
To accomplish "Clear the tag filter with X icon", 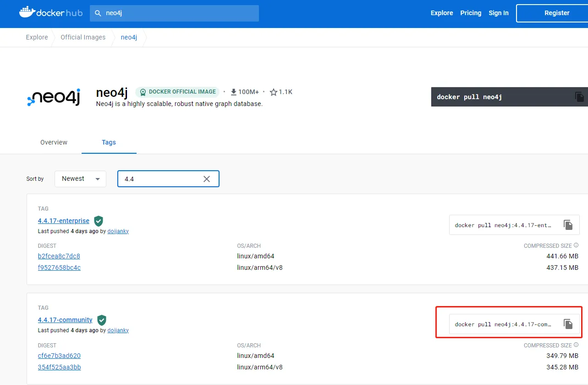I will click(x=207, y=179).
